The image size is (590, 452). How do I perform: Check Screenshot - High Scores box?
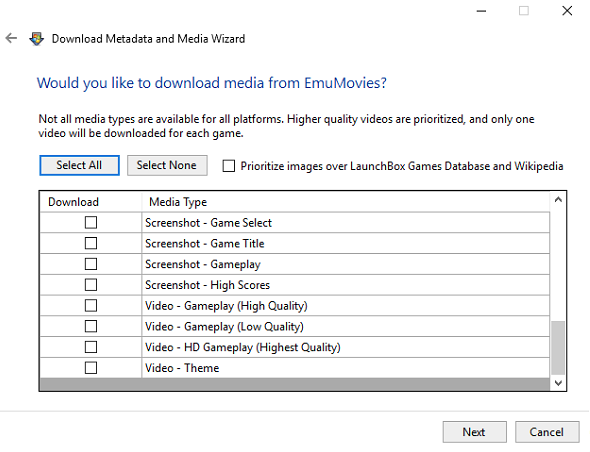tap(91, 285)
